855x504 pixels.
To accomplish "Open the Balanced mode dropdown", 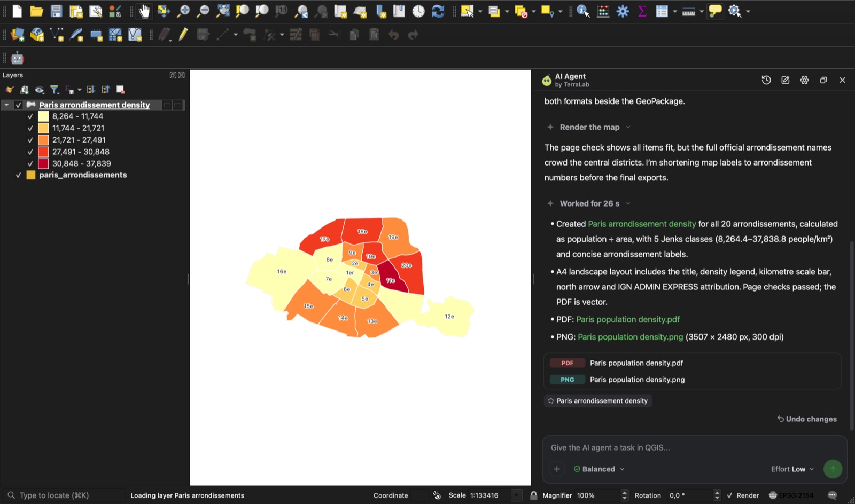I will (x=599, y=469).
